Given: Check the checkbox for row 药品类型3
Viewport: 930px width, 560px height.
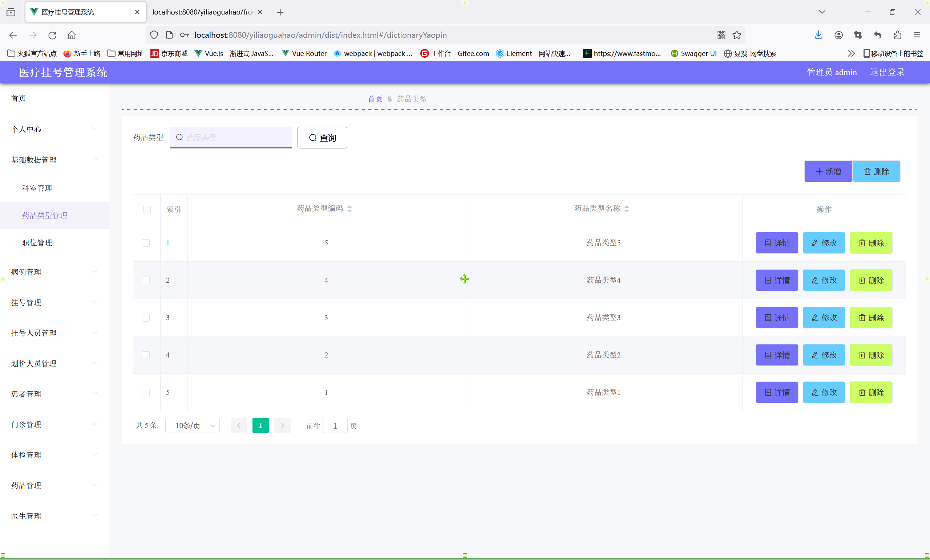Looking at the screenshot, I should click(146, 318).
